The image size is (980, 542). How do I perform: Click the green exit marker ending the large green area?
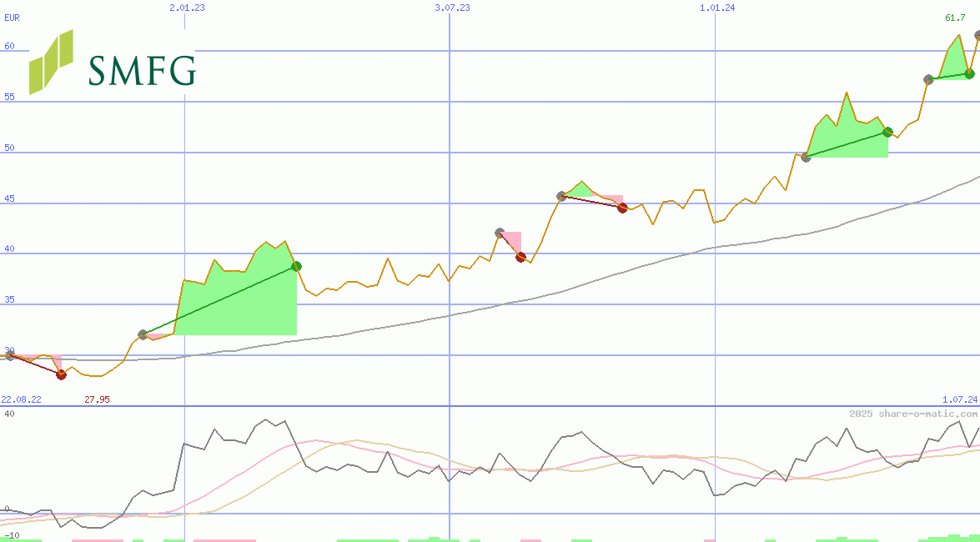pyautogui.click(x=296, y=266)
